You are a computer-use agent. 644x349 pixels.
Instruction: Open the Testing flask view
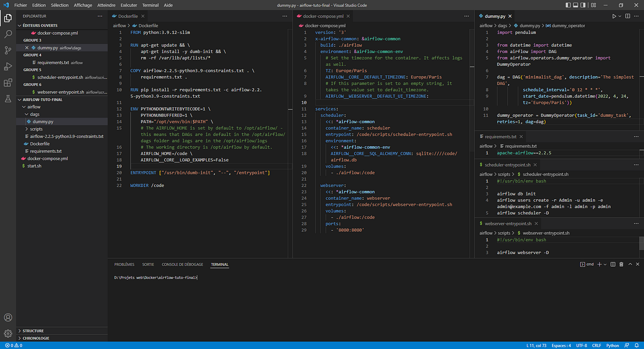[8, 99]
